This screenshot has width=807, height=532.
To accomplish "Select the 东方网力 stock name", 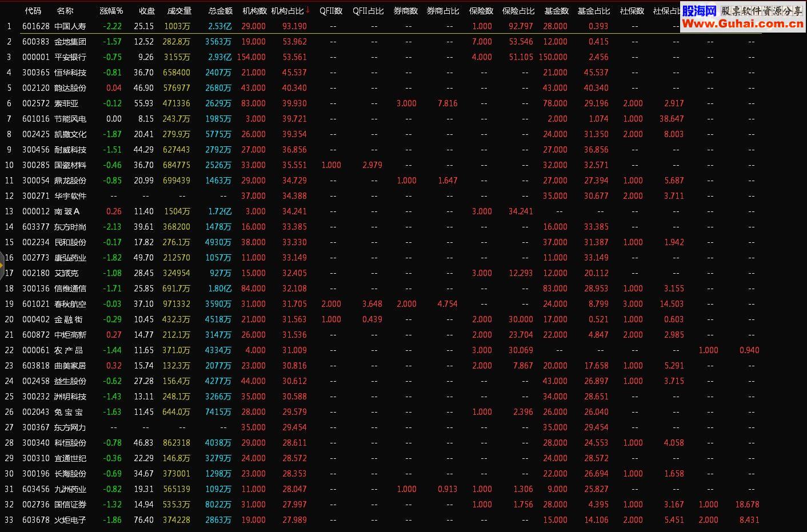I will (x=70, y=427).
